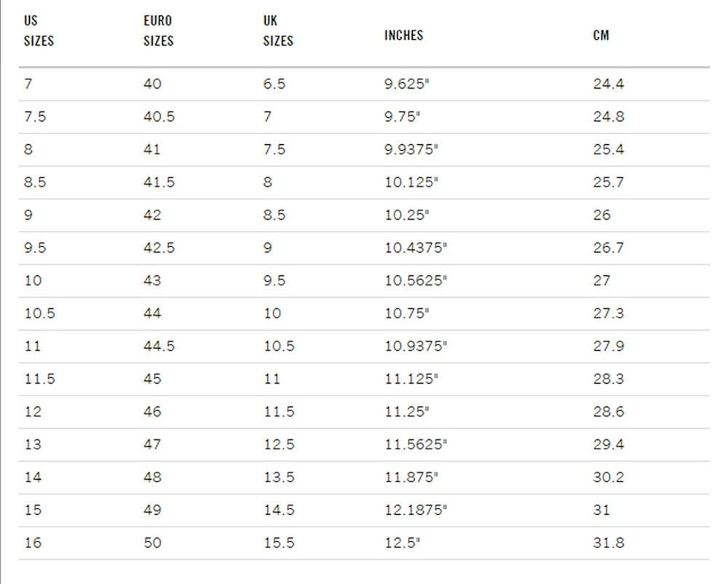This screenshot has width=728, height=584.
Task: Click the 24.4 cm value
Action: click(608, 84)
